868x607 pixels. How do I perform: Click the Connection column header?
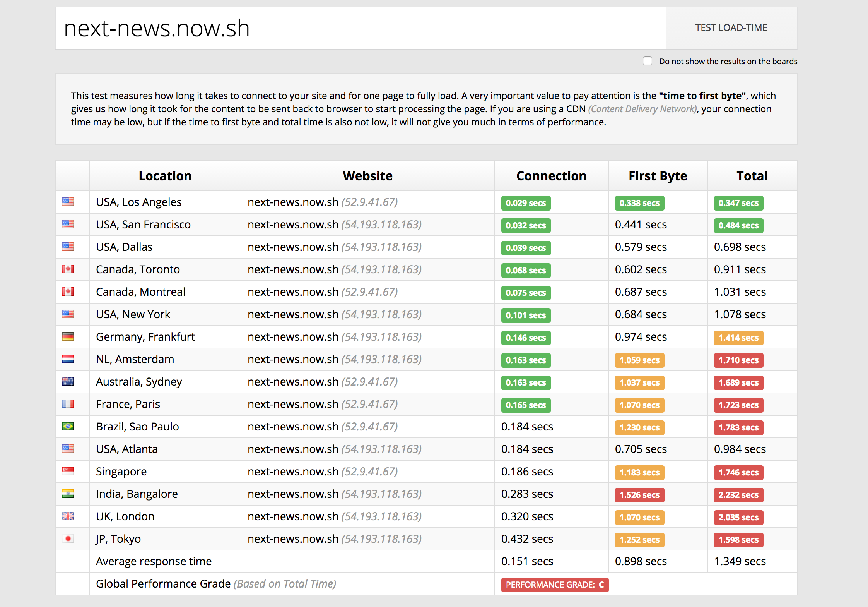coord(551,176)
